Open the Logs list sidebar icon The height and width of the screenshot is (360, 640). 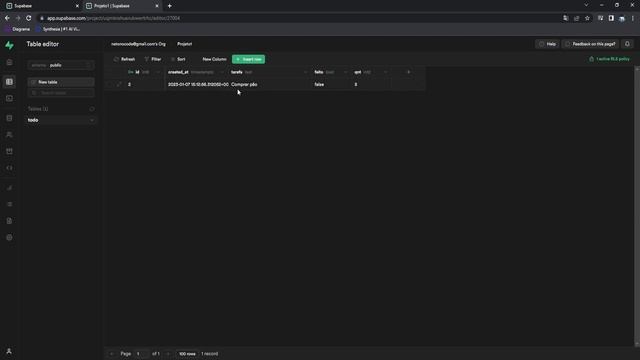pos(9,204)
